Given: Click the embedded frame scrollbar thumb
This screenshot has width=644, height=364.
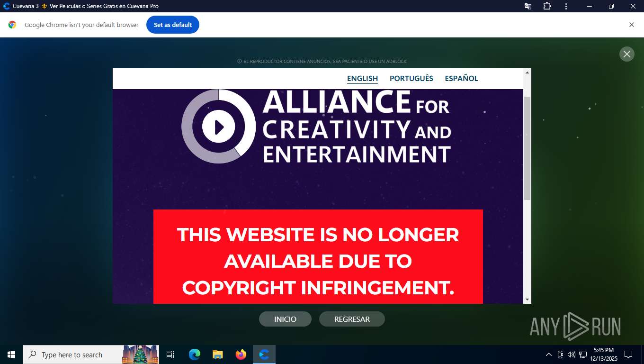Looking at the screenshot, I should coord(527,148).
